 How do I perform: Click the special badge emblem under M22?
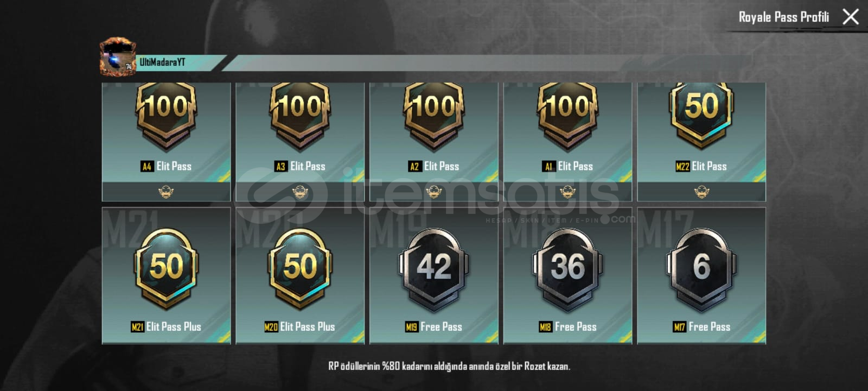click(701, 192)
